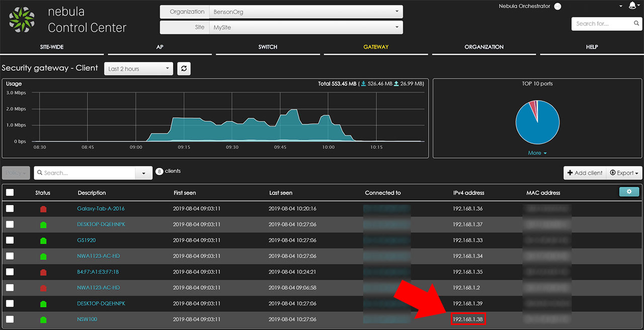Click status icon of the 192.168.1.39 client
Viewport: 644px width, 330px height.
[x=43, y=304]
